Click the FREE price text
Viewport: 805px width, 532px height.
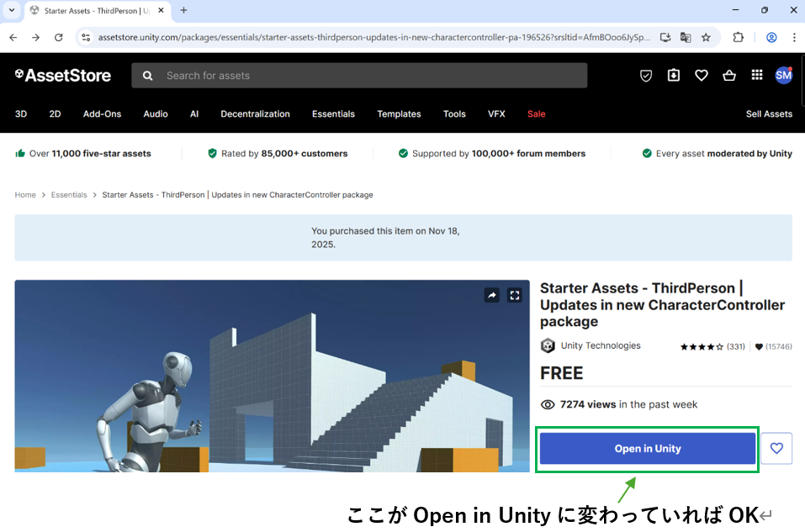(x=561, y=373)
